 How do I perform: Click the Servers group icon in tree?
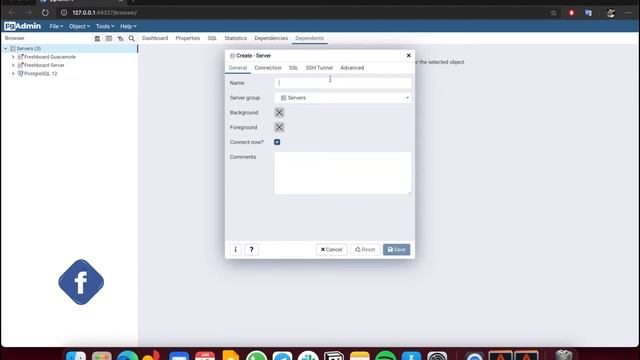point(13,49)
